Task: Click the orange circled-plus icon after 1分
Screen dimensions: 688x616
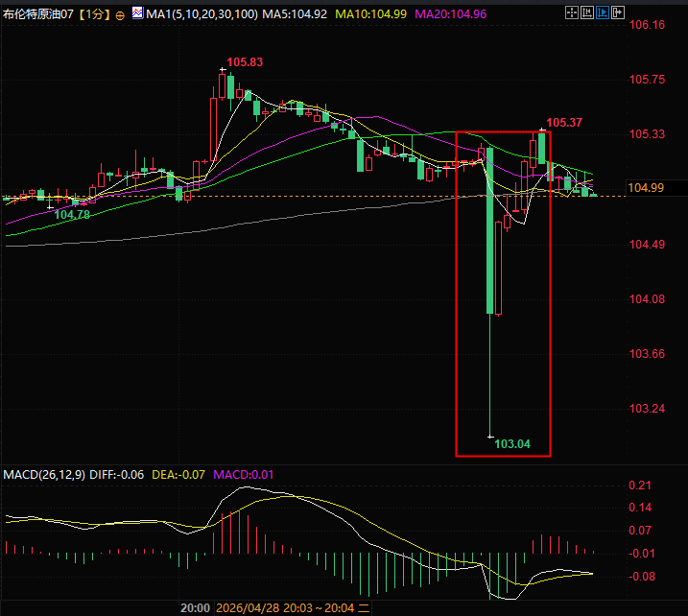Action: (120, 15)
